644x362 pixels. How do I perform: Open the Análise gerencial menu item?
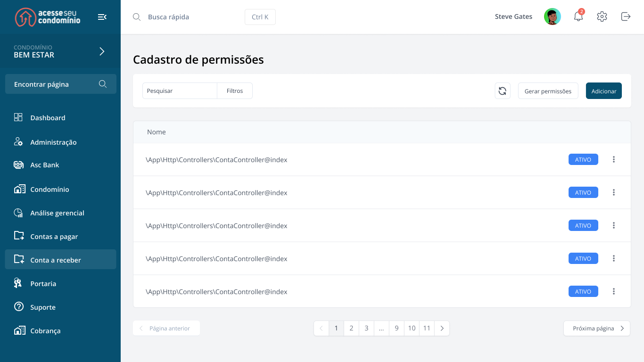pyautogui.click(x=60, y=213)
